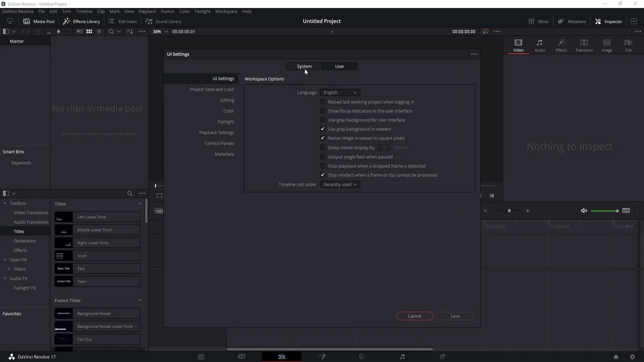Open Timeline sort order dropdown

[x=340, y=184]
